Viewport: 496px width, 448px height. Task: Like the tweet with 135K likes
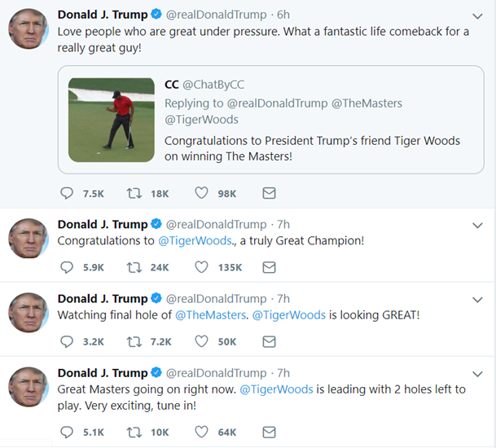click(x=201, y=267)
